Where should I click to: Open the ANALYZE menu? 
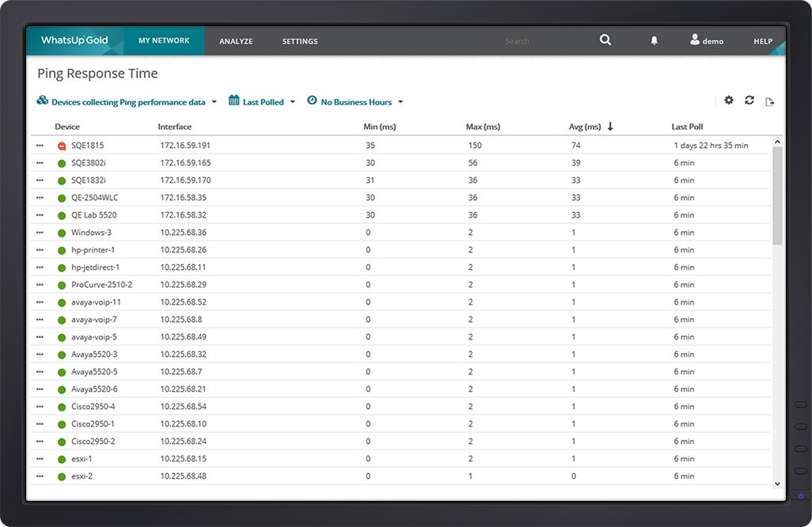coord(236,41)
